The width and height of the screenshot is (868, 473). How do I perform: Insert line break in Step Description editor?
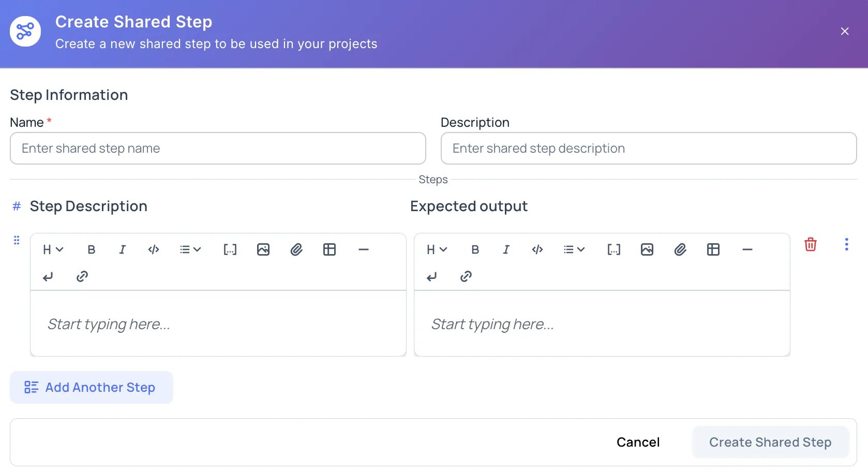[x=48, y=276]
